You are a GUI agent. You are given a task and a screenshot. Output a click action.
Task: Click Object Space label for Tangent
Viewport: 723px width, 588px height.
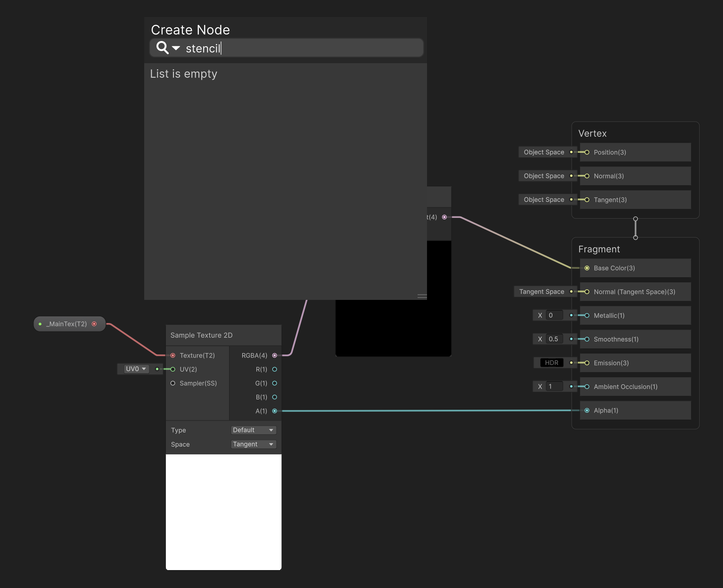[544, 200]
